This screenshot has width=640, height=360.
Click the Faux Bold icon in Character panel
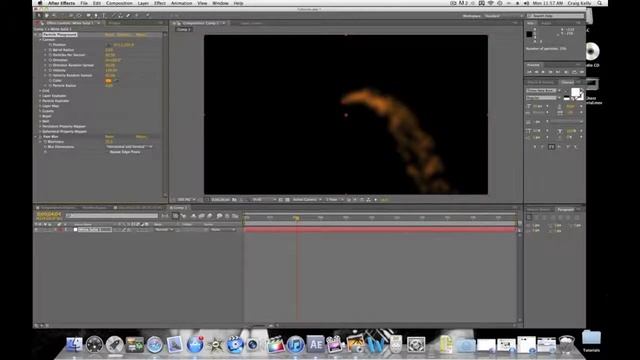point(535,147)
